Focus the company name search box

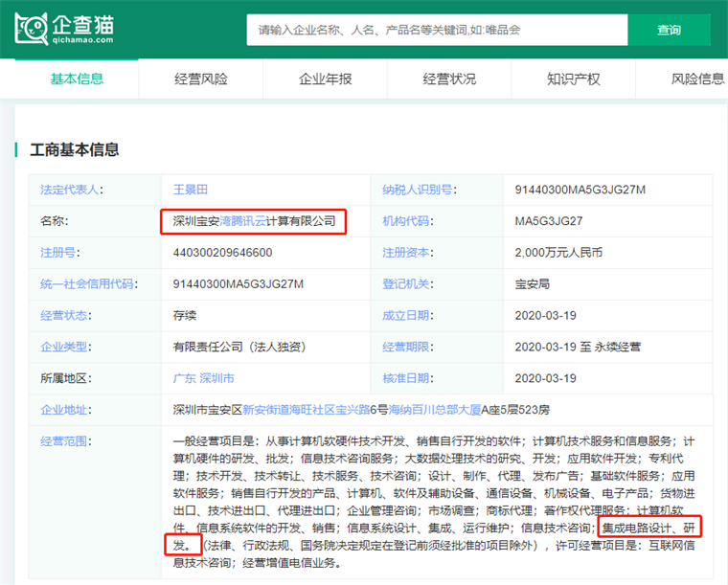pyautogui.click(x=436, y=30)
